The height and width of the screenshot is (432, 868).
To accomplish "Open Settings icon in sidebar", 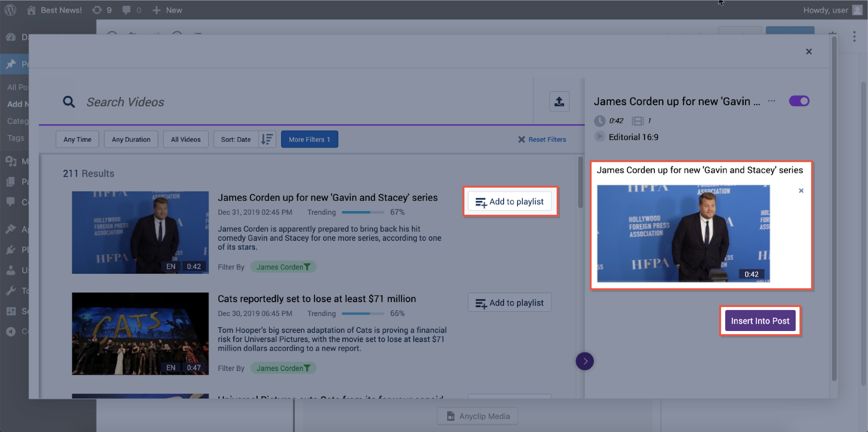I will [11, 311].
